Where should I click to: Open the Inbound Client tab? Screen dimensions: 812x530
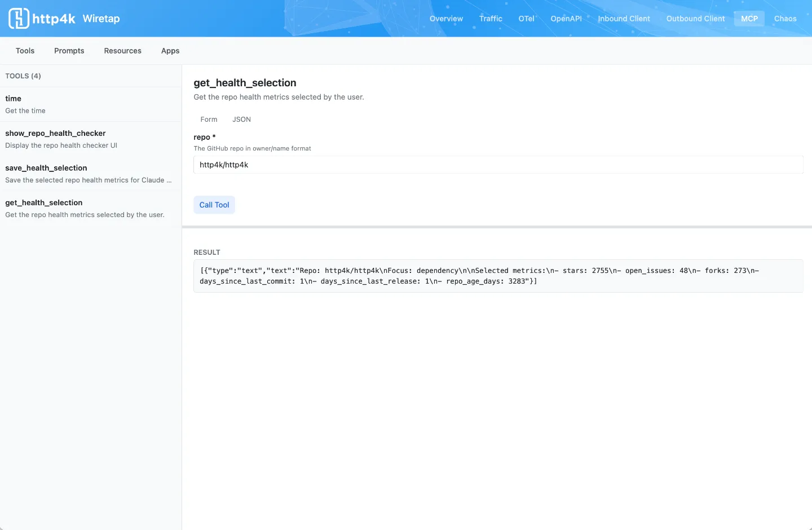coord(624,19)
